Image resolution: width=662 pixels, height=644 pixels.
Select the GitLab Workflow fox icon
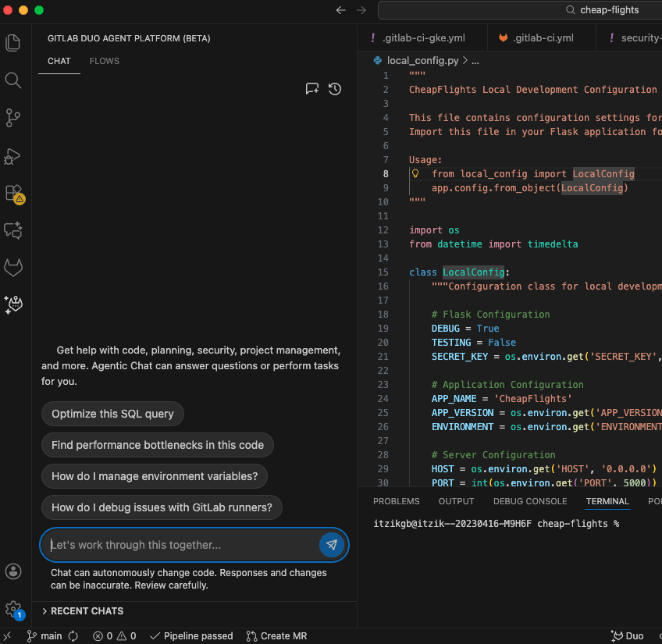tap(12, 267)
